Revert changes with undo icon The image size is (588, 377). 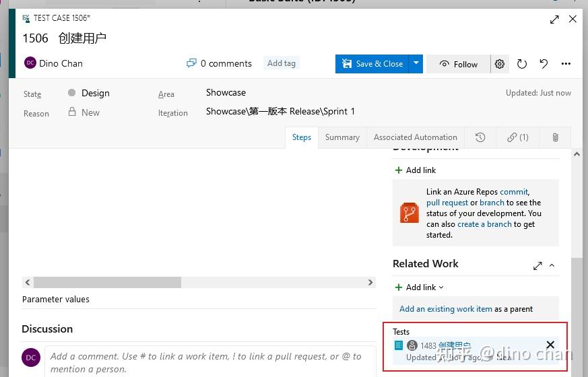(544, 64)
